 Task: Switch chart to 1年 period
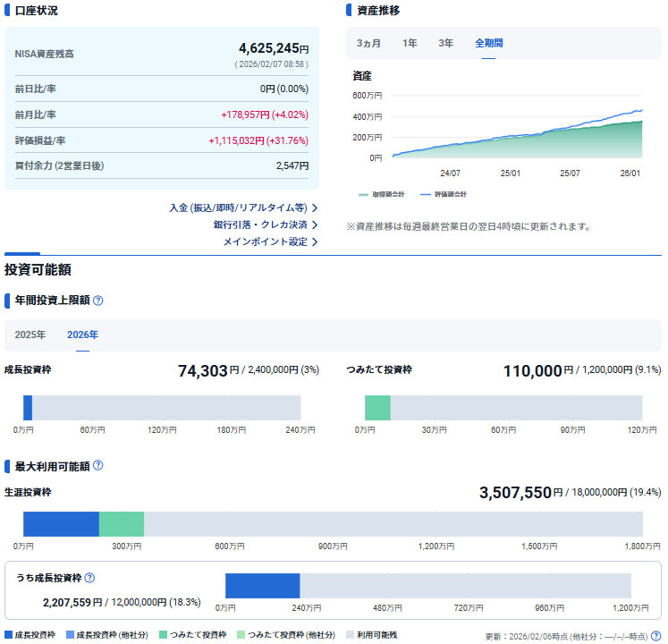coord(410,43)
